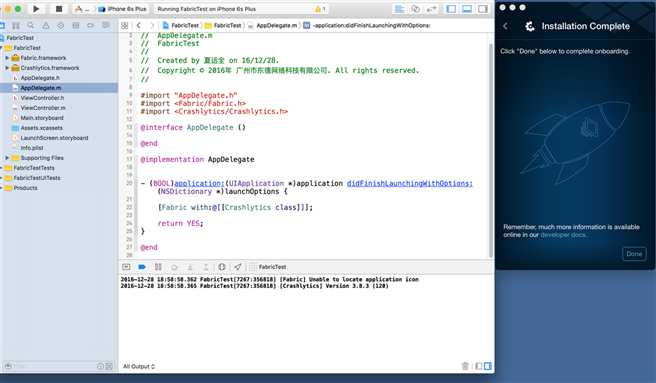Stop the running FabricTest app

tap(59, 8)
